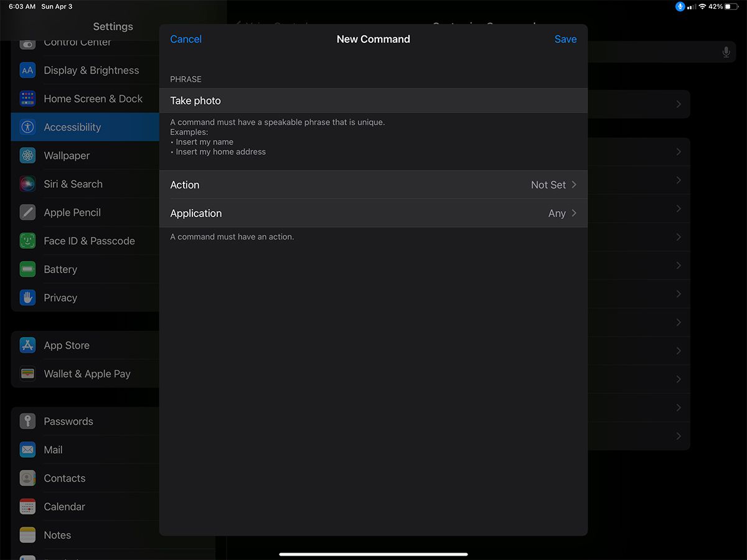Tap the Siri & Search icon
The width and height of the screenshot is (747, 560).
(x=27, y=184)
